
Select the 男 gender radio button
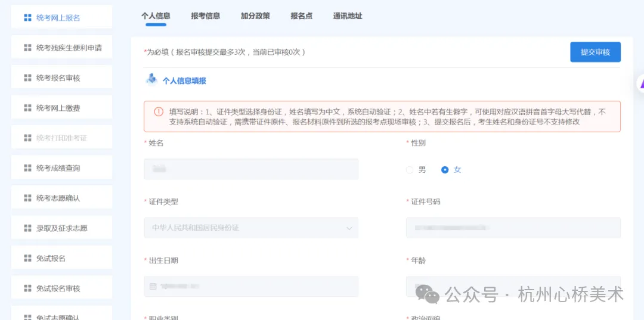(410, 170)
